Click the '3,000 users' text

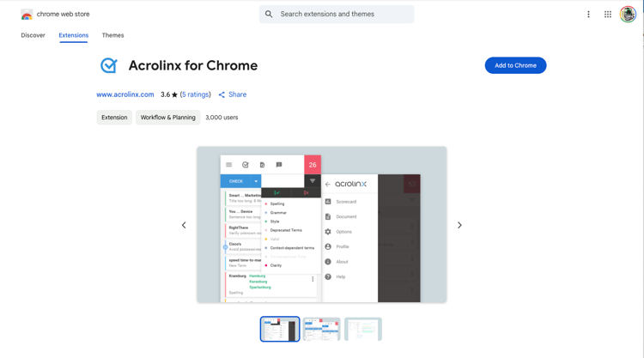[x=222, y=118]
